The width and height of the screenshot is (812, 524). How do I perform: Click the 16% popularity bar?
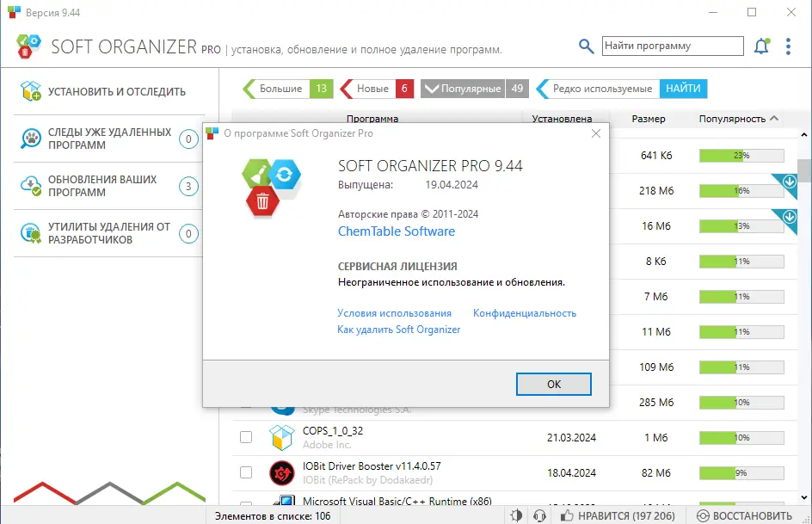(741, 190)
